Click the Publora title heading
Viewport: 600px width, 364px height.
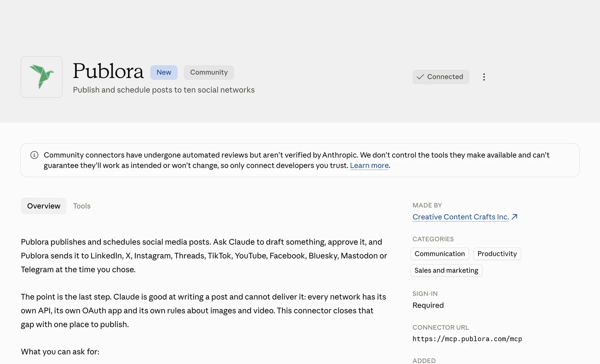tap(108, 71)
